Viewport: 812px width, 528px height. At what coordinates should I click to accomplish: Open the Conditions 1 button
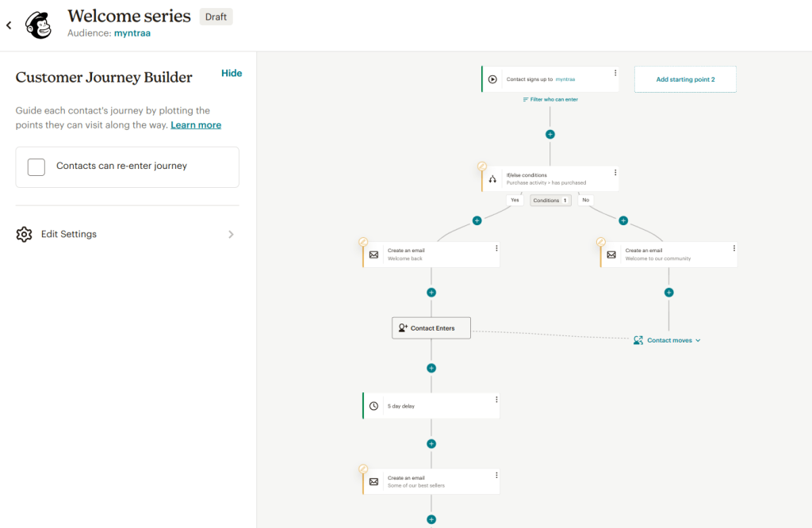click(550, 201)
